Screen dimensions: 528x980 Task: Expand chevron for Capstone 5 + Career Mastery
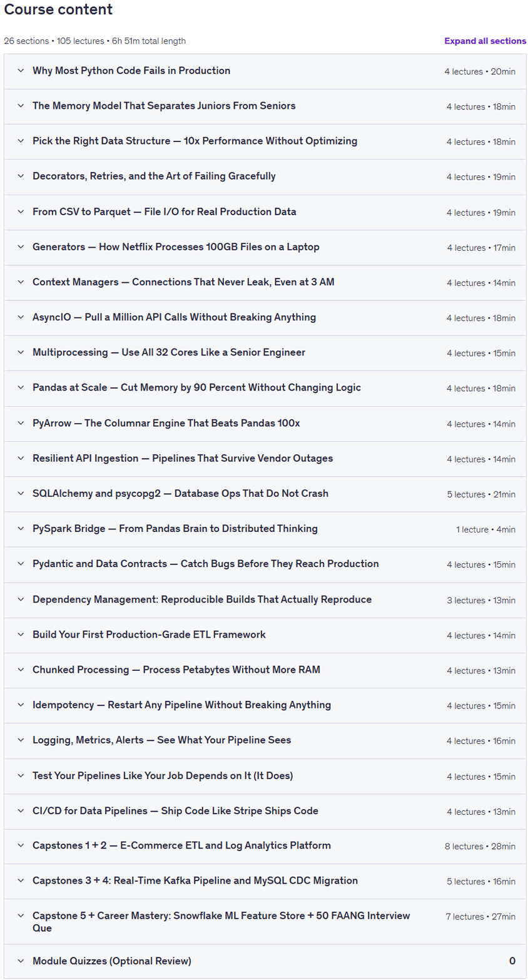click(x=21, y=916)
